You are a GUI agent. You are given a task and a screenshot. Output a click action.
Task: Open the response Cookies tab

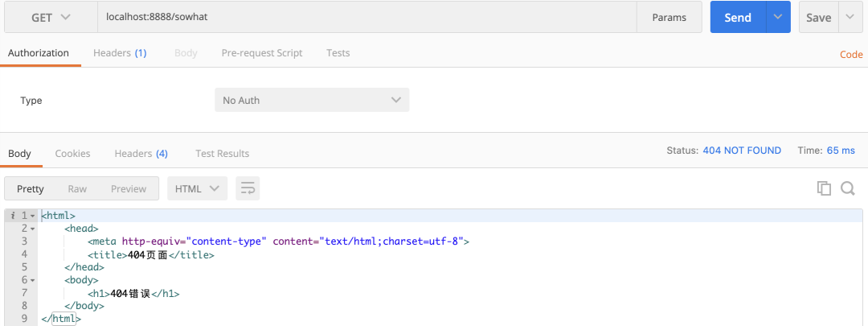click(72, 153)
